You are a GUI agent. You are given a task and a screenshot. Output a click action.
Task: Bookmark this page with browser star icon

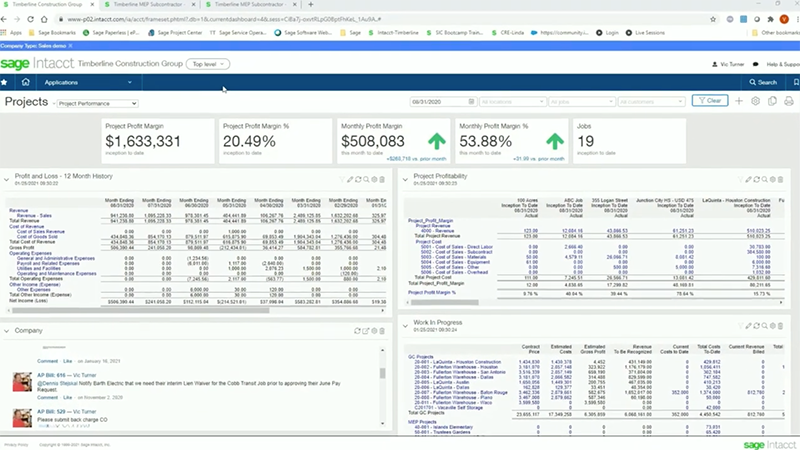coord(713,19)
